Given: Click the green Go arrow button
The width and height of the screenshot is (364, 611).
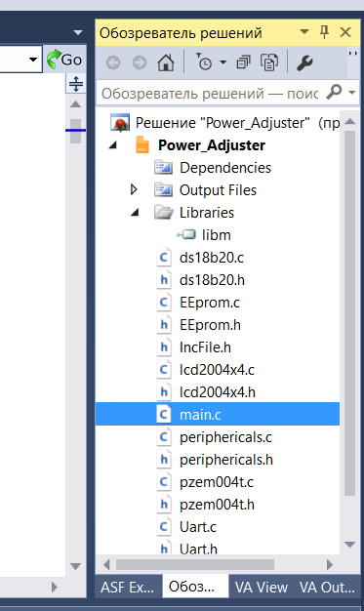Looking at the screenshot, I should [64, 60].
